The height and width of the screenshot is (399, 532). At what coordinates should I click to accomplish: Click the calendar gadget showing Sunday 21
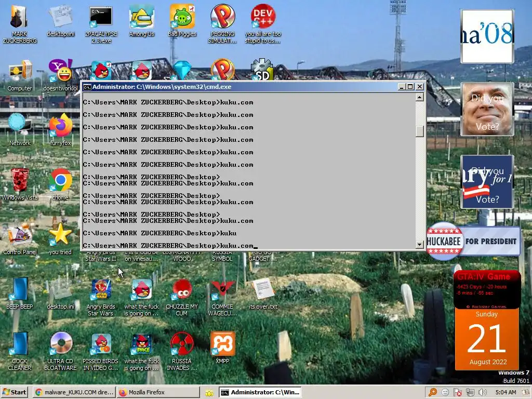coord(487,339)
